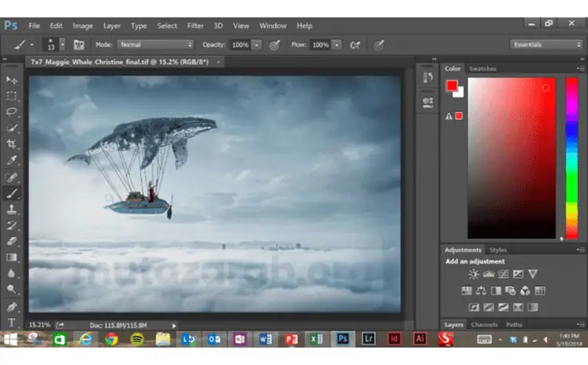Open the Flow slider dropdown arrow
The height and width of the screenshot is (365, 588).
click(x=337, y=45)
